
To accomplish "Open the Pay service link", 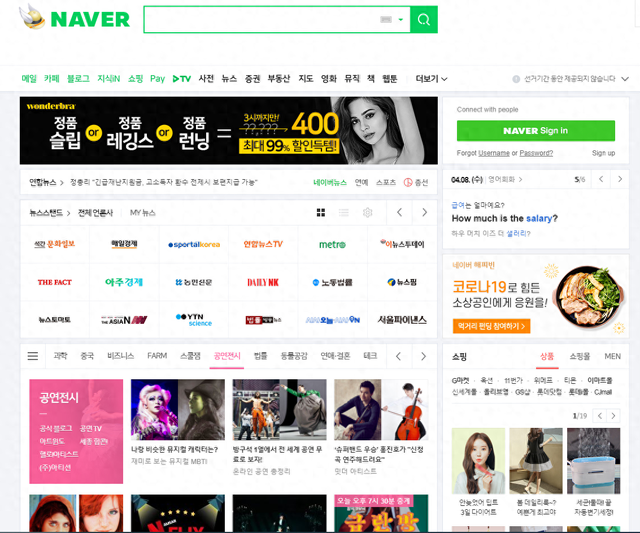I will pos(157,79).
